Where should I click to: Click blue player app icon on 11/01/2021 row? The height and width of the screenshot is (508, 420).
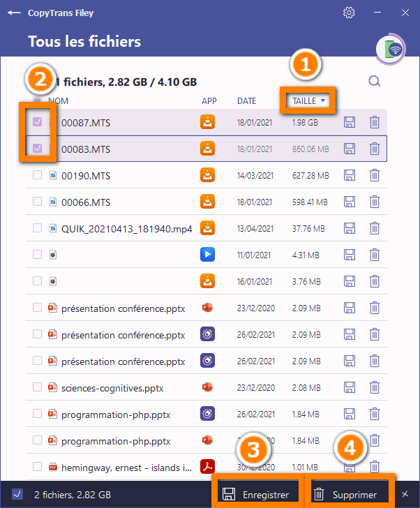207,255
